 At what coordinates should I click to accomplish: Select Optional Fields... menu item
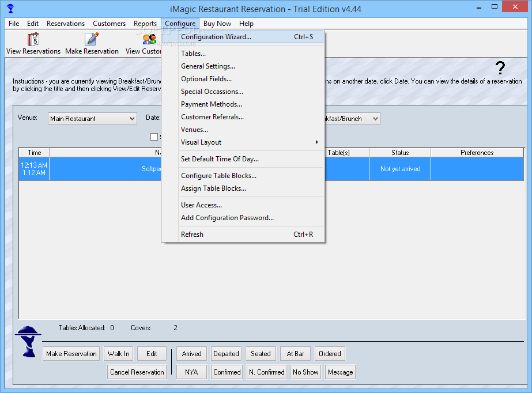(243, 79)
